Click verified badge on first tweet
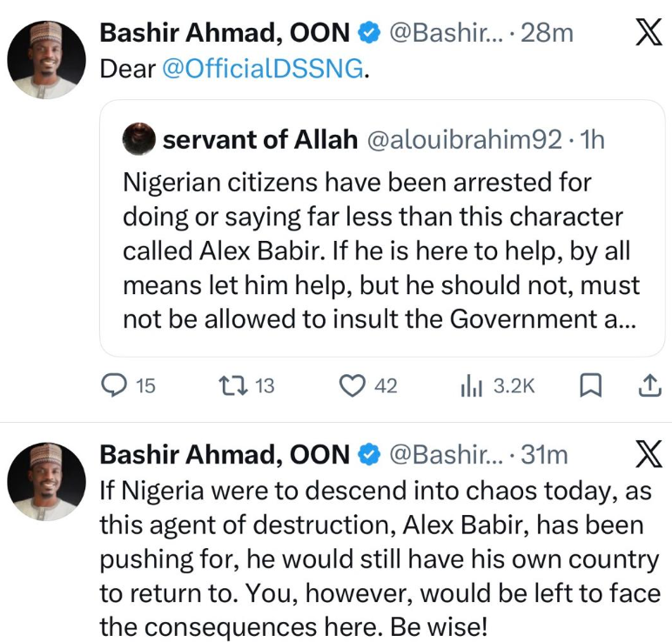The height and width of the screenshot is (642, 672). pyautogui.click(x=368, y=34)
